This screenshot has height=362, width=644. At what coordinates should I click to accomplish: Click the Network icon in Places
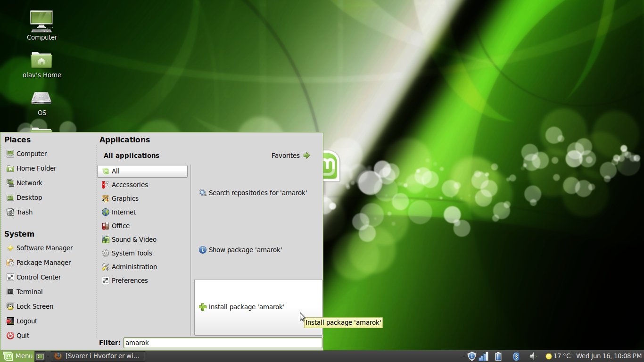click(10, 183)
